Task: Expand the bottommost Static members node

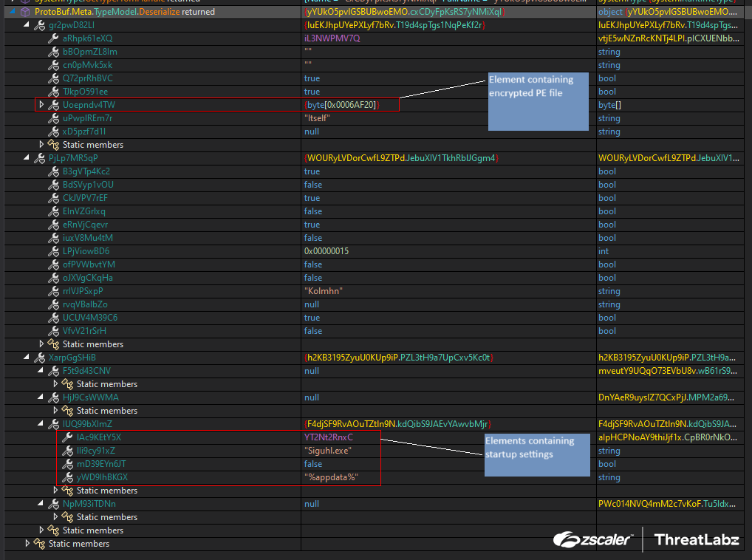Action: pyautogui.click(x=27, y=543)
